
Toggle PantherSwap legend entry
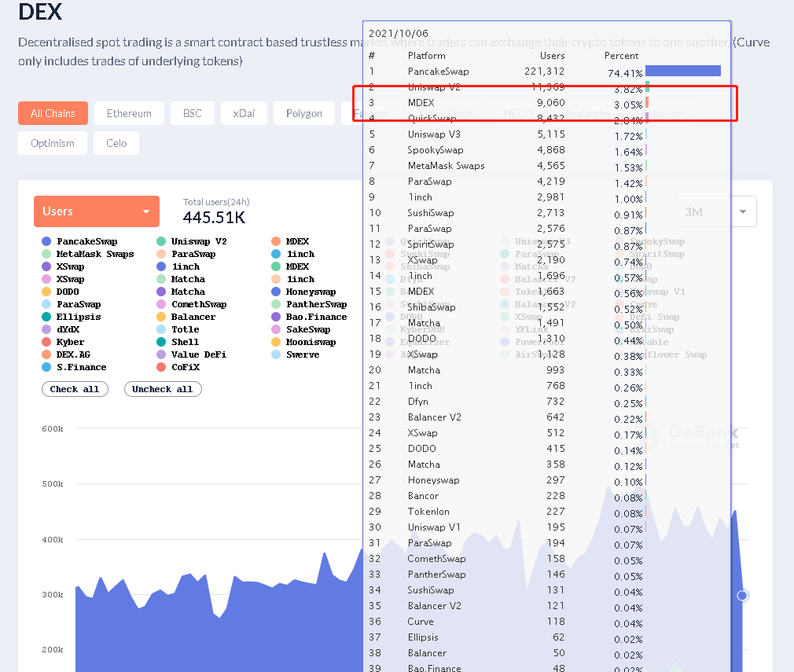[x=309, y=304]
